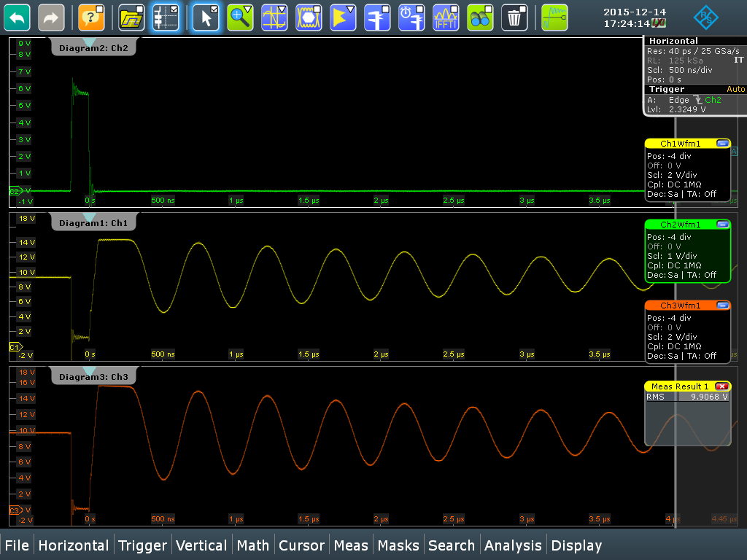The height and width of the screenshot is (560, 747).
Task: Click the Diagram1 trigger position triangle
Action: pyautogui.click(x=89, y=217)
